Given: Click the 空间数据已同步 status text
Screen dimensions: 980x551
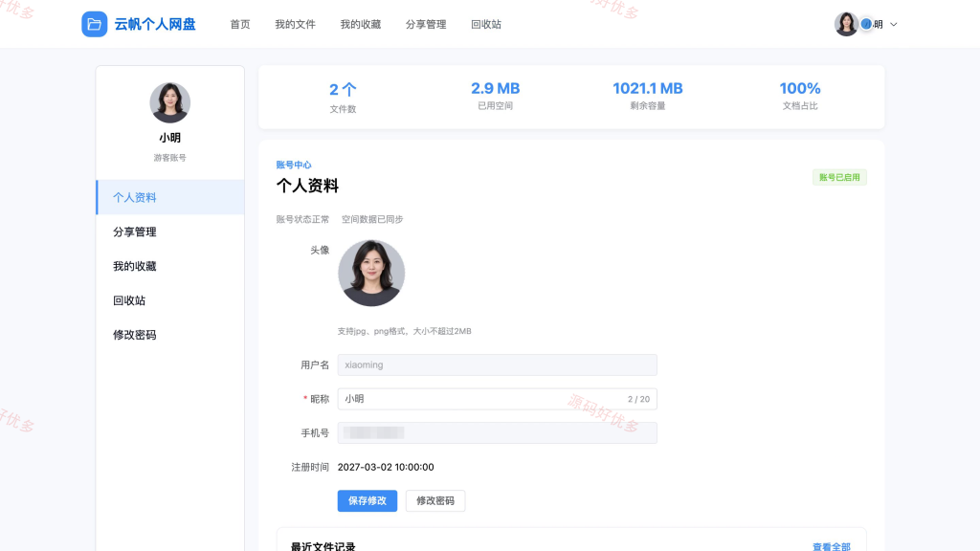Looking at the screenshot, I should coord(372,219).
